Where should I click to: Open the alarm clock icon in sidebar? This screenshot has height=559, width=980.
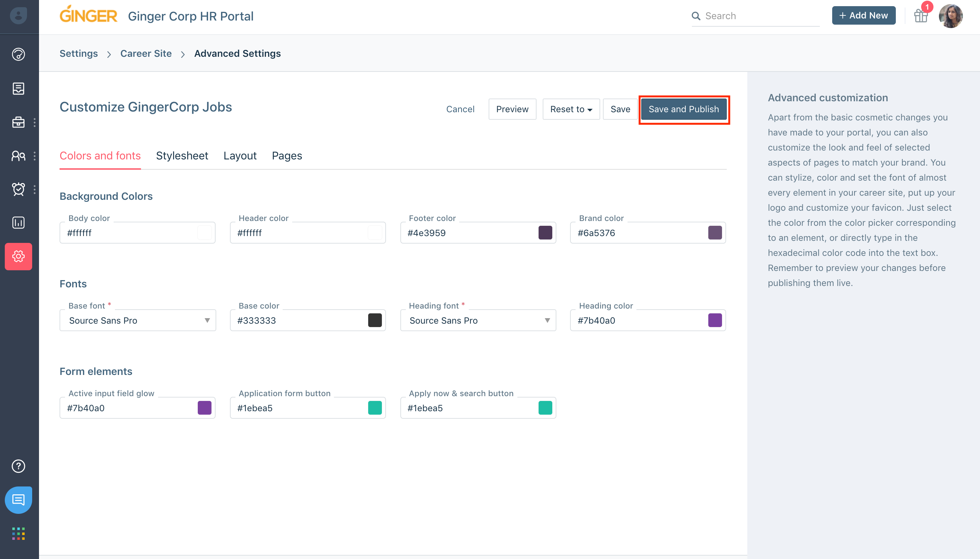coord(18,189)
